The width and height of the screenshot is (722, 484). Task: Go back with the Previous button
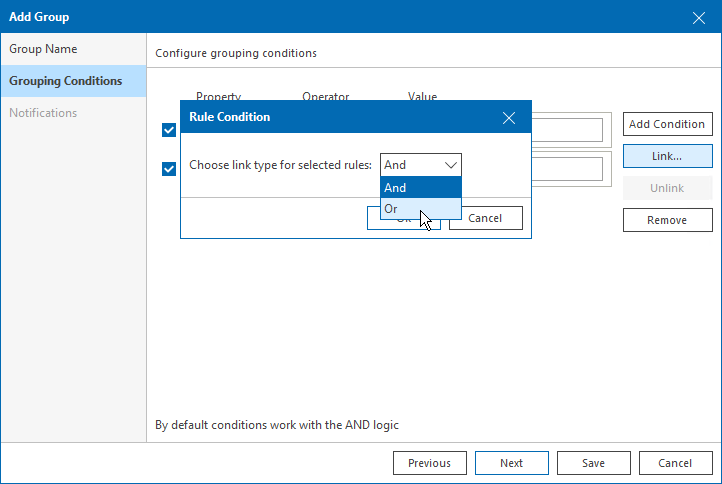pyautogui.click(x=430, y=463)
